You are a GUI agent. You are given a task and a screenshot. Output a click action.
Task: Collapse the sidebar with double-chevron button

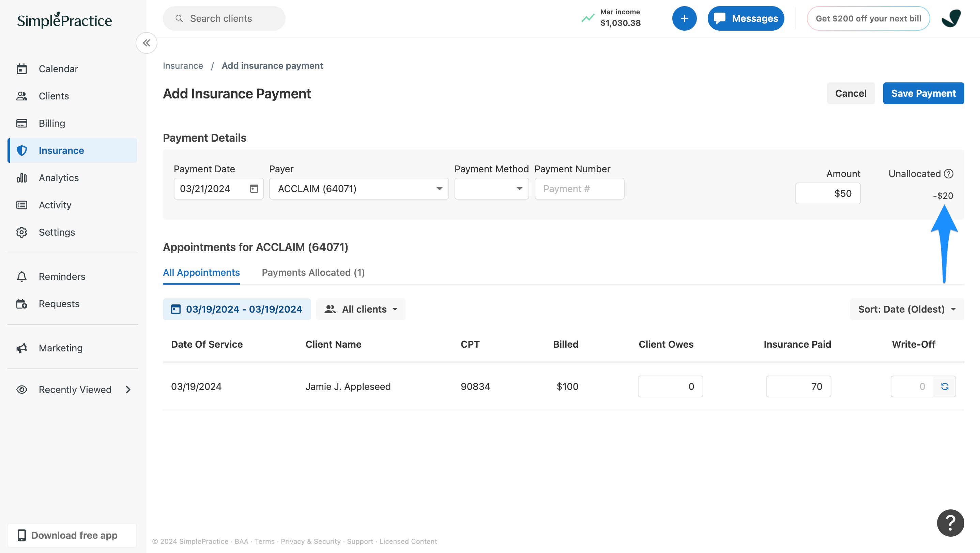tap(147, 43)
